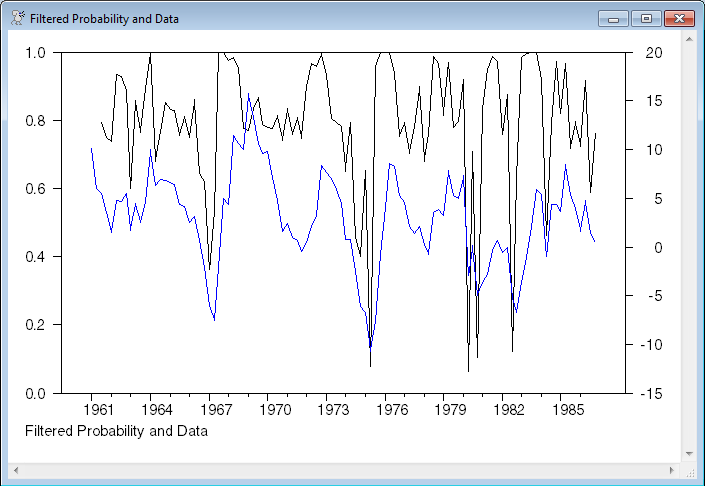
Task: Click the 1985 label on the time axis
Action: [x=568, y=409]
